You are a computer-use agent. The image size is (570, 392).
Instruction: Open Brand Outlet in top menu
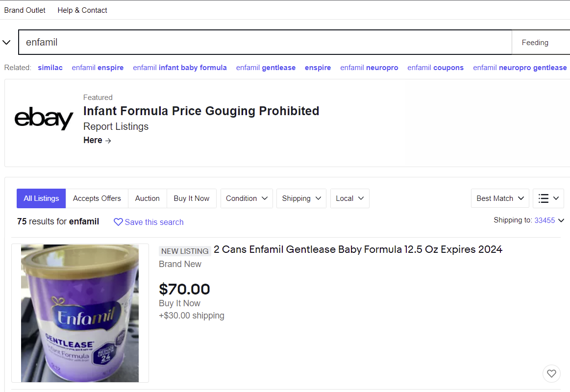pos(25,10)
